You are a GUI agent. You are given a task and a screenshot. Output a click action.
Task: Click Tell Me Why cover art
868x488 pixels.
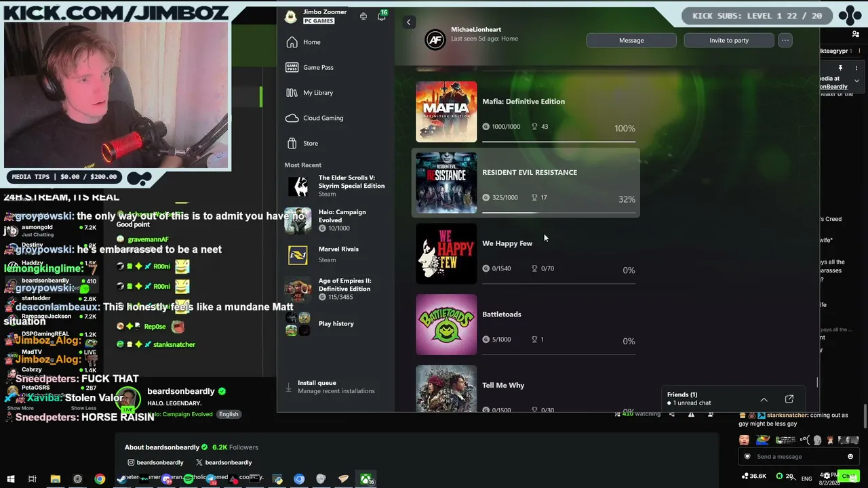446,388
